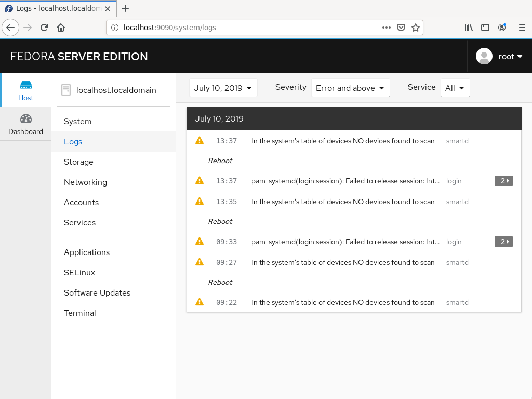This screenshot has width=532, height=399.
Task: Click the localhost.localdomain host link
Action: 116,90
